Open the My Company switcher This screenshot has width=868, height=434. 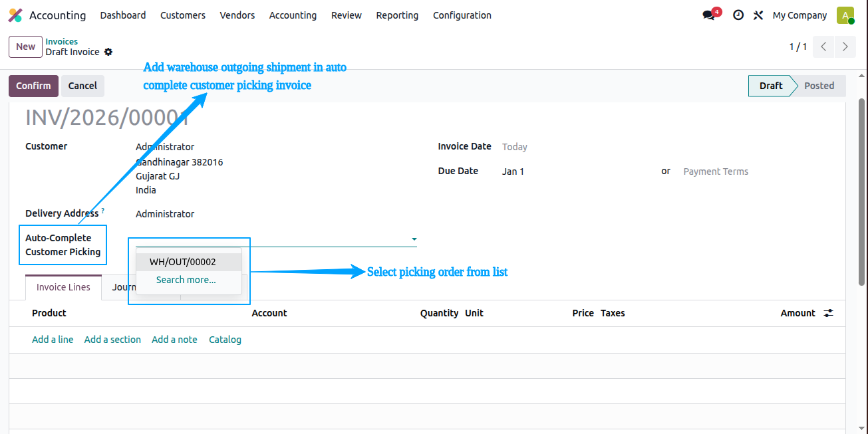[x=799, y=15]
